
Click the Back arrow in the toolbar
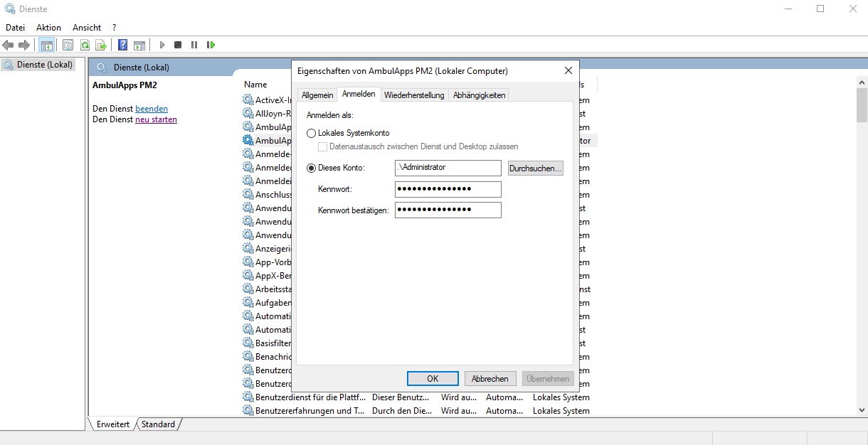click(x=9, y=45)
